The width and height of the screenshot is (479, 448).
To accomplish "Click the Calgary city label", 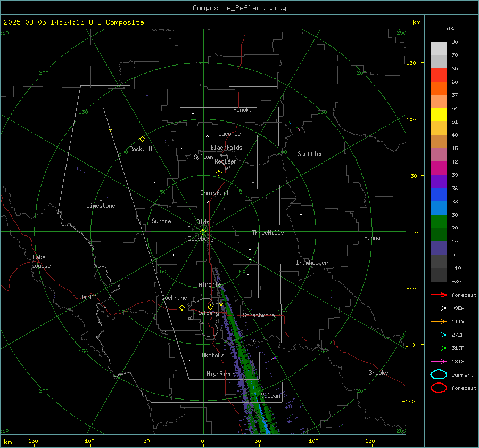I will (208, 313).
